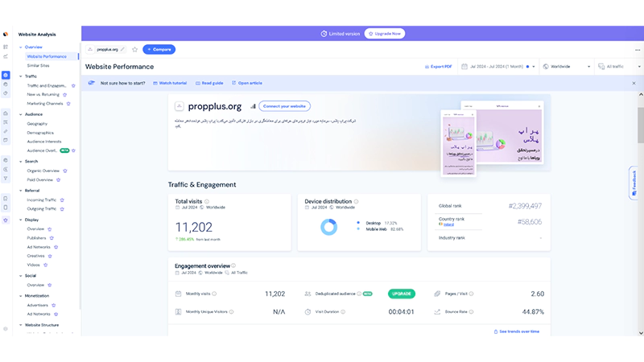
Task: Click the star icon next to Traffic and Engagement
Action: (73, 86)
